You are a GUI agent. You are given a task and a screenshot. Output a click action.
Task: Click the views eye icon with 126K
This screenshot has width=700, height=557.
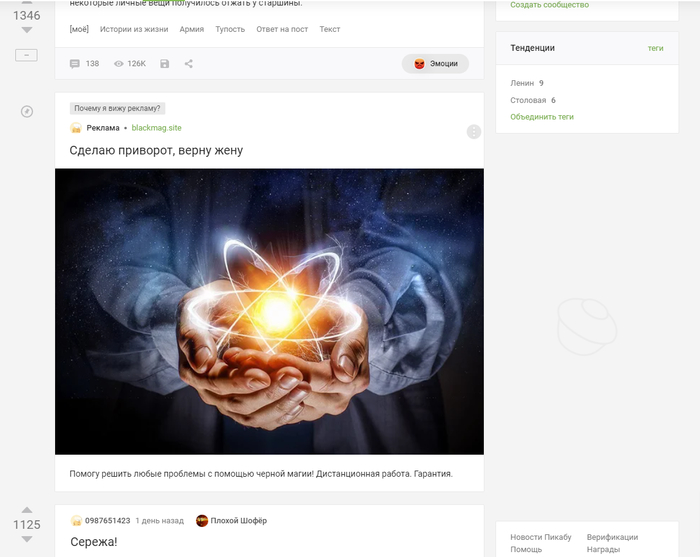coord(118,64)
